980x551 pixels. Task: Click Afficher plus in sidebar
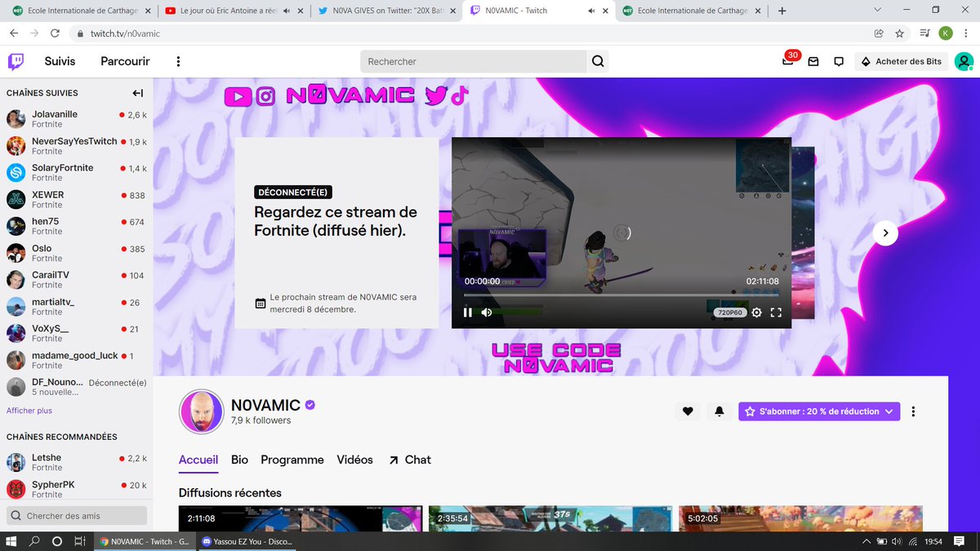[29, 411]
